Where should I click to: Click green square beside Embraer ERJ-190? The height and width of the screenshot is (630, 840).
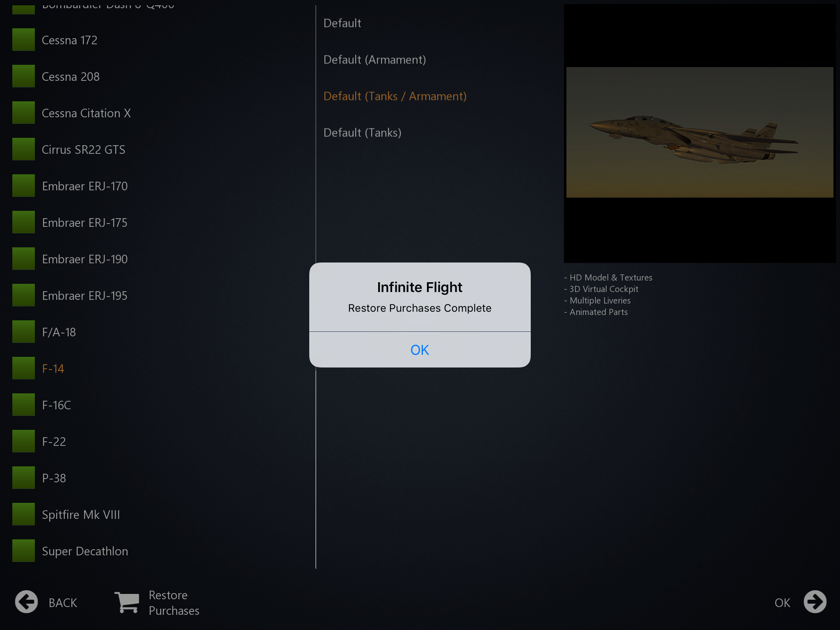click(x=23, y=259)
